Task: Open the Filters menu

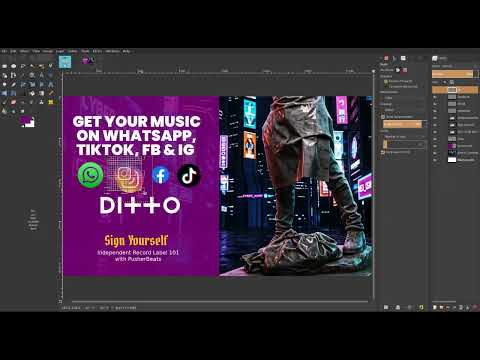Action: coord(97,51)
